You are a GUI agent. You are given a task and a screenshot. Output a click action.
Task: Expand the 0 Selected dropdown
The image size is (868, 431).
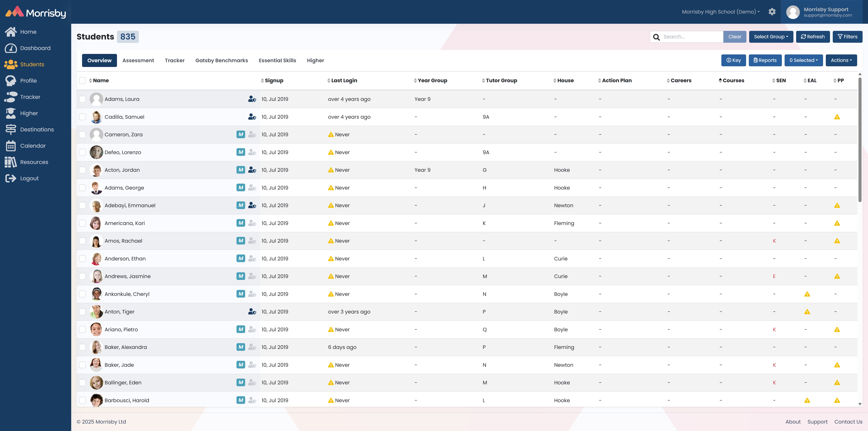click(803, 60)
